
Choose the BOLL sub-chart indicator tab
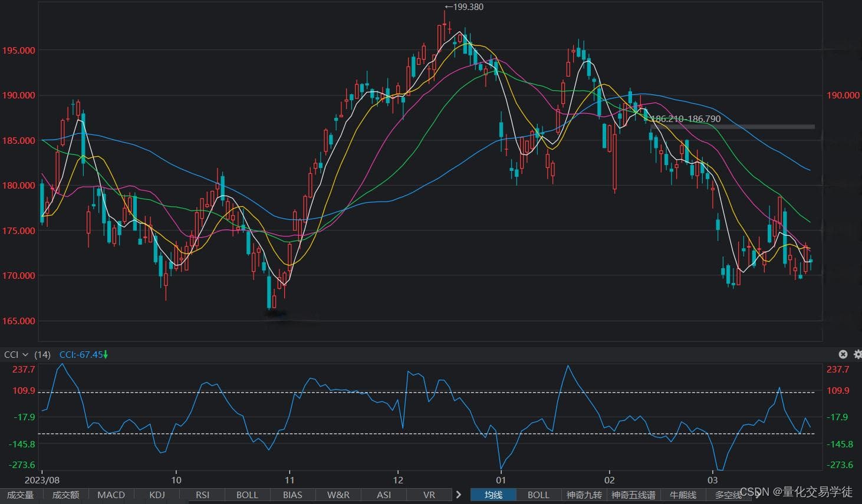pos(247,495)
